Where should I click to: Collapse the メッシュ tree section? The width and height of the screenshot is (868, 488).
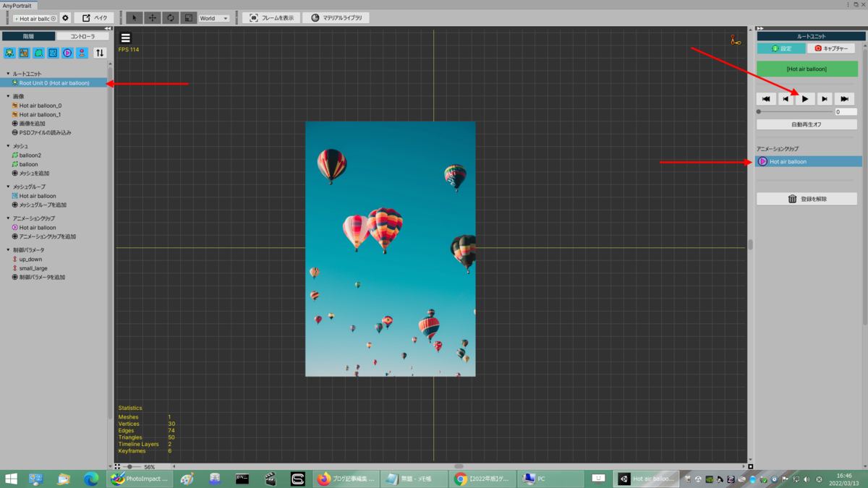9,146
